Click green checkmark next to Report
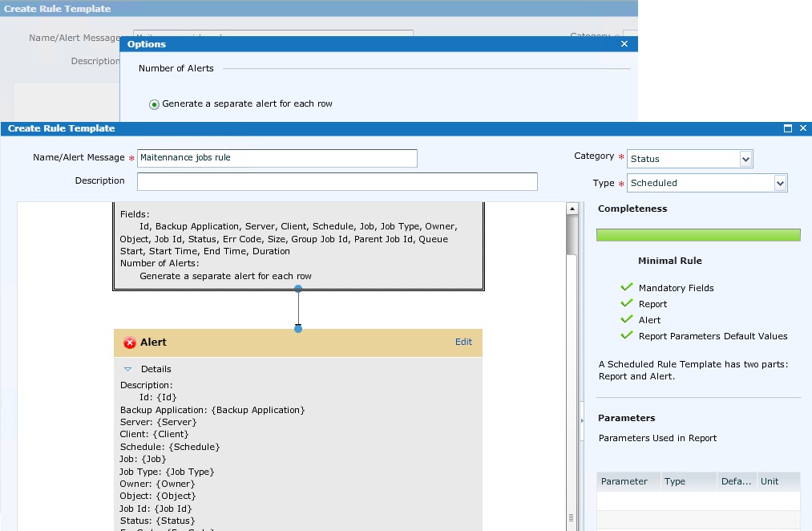The image size is (812, 531). pyautogui.click(x=626, y=303)
